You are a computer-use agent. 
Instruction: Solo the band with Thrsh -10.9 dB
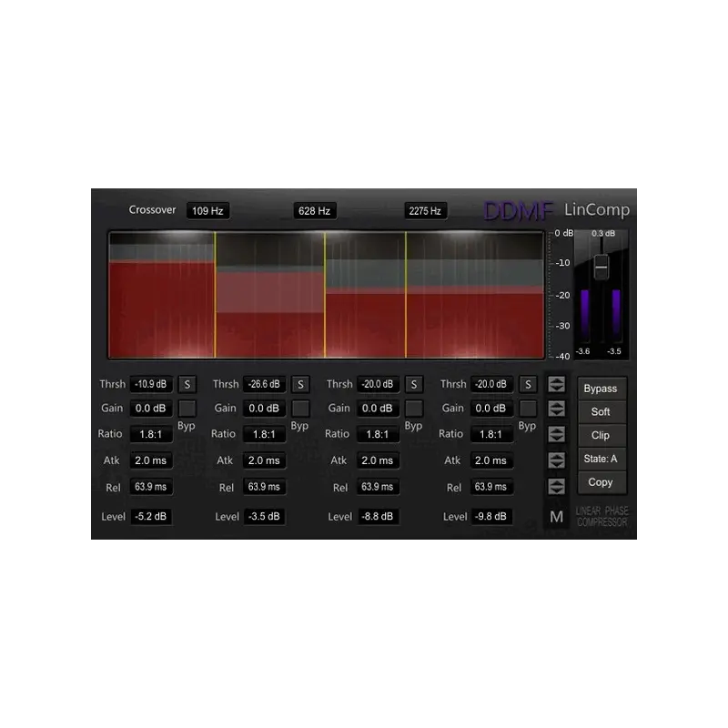coord(187,384)
